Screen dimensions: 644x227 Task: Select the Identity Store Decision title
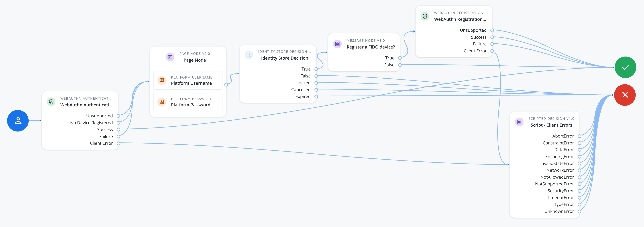point(285,58)
